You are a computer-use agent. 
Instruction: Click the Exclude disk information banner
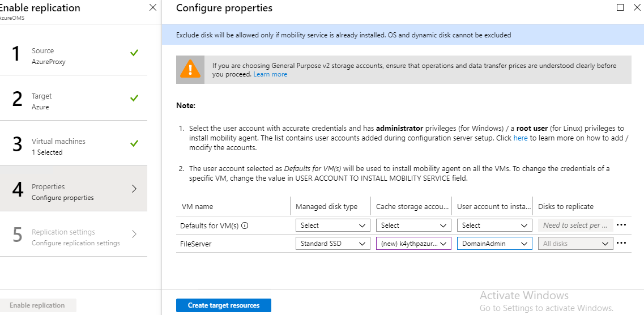403,35
